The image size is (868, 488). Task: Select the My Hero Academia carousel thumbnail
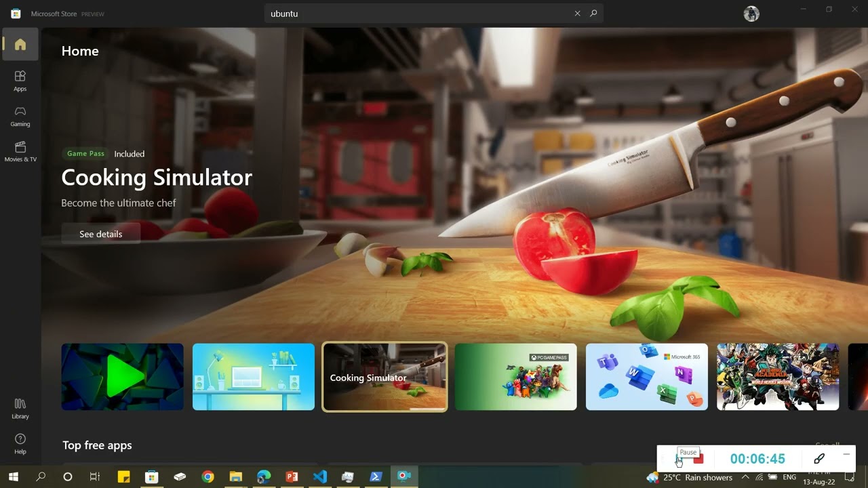778,377
